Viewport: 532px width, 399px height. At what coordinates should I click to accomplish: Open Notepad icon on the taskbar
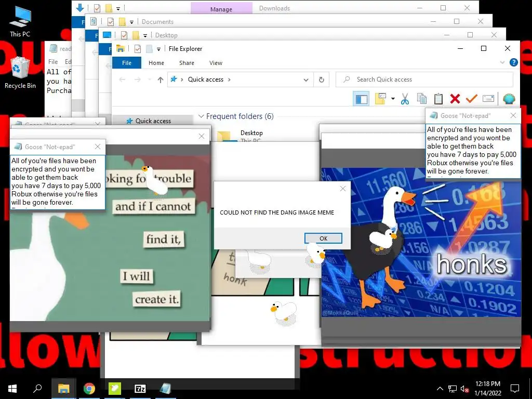point(166,389)
